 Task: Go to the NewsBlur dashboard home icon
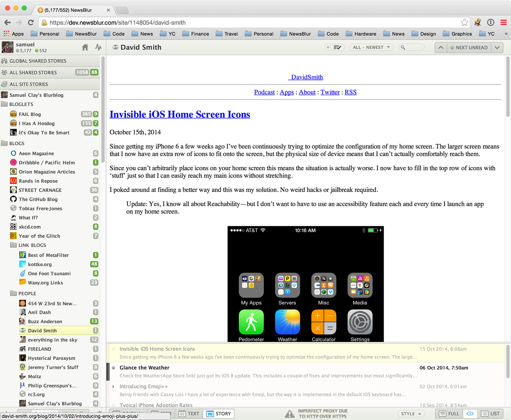click(x=85, y=47)
